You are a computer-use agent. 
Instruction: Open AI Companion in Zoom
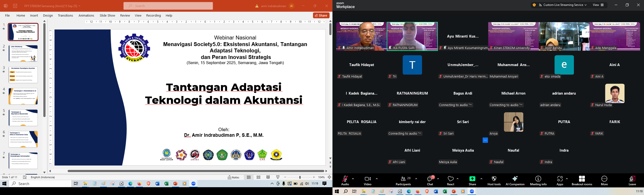[515, 180]
